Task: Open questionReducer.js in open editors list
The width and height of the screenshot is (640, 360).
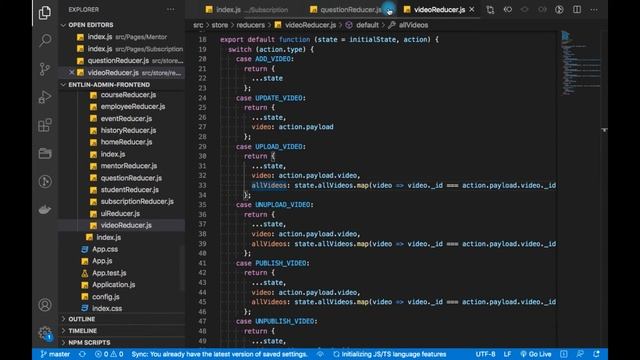Action: click(x=122, y=60)
